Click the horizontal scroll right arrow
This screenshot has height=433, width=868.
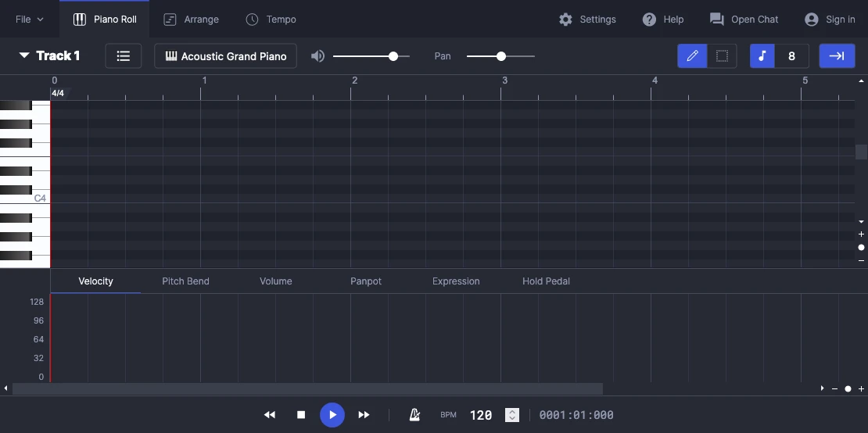(x=822, y=388)
